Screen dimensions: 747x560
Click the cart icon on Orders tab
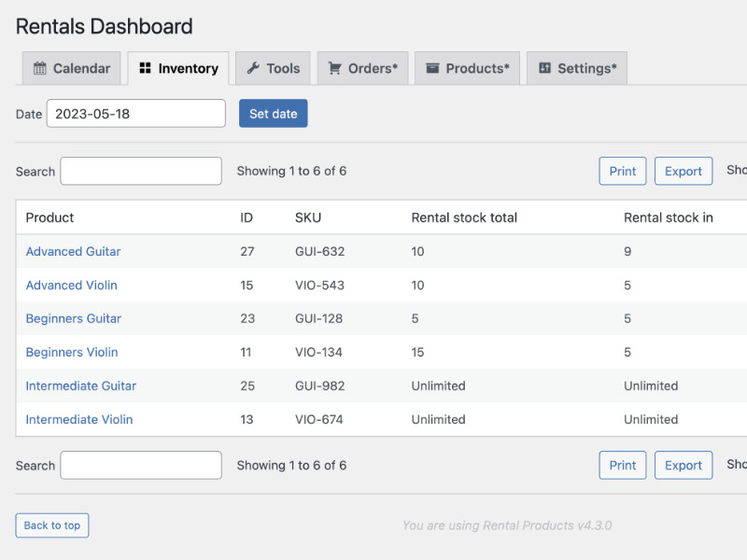pos(335,68)
